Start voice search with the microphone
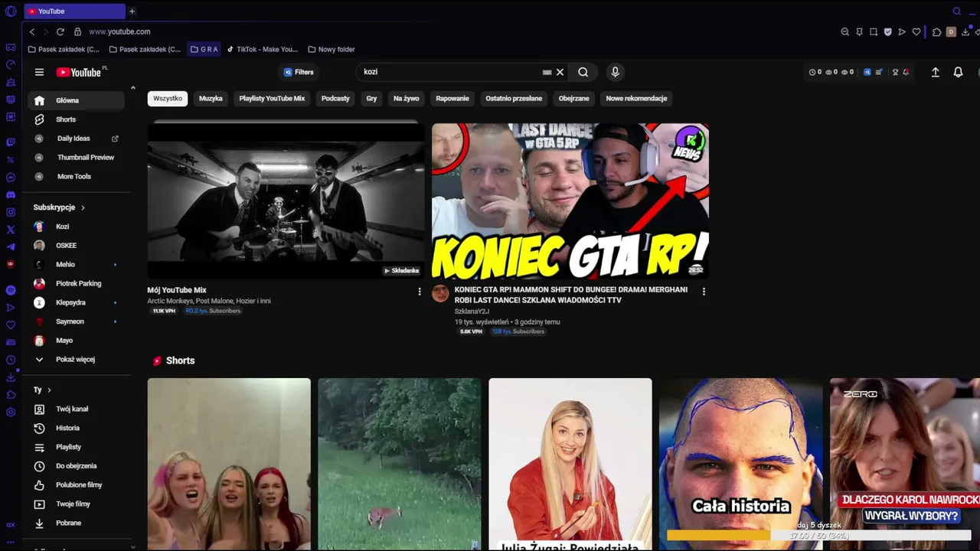The image size is (980, 551). [615, 72]
